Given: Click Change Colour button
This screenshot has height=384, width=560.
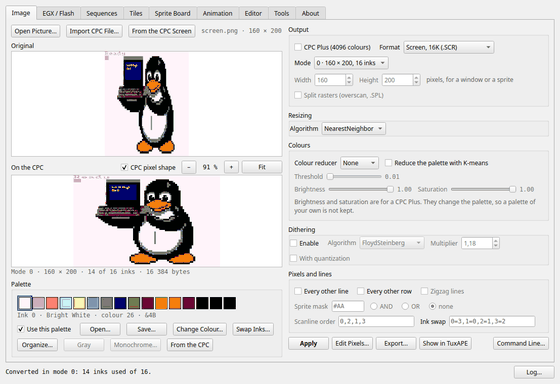Looking at the screenshot, I should [200, 329].
